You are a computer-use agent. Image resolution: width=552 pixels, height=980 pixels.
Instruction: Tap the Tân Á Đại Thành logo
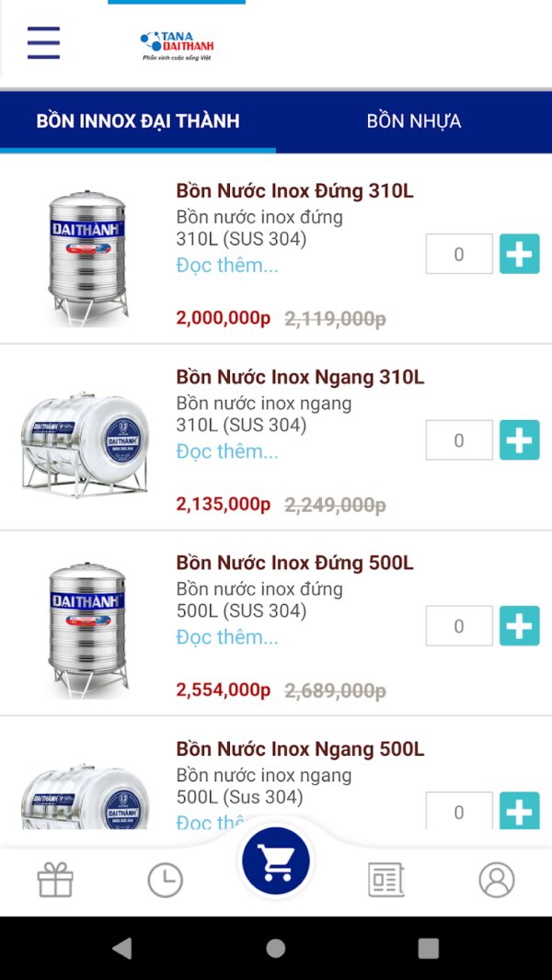pyautogui.click(x=178, y=45)
